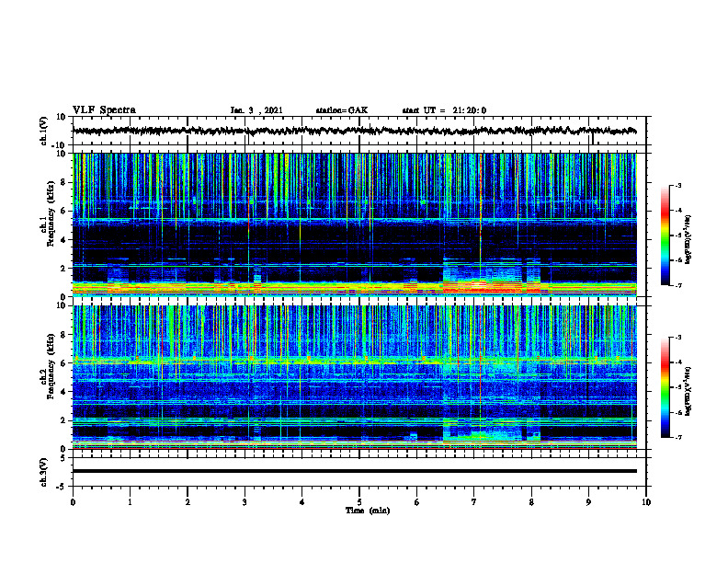Click the thick flat ch.3 voltage trace

pos(355,471)
